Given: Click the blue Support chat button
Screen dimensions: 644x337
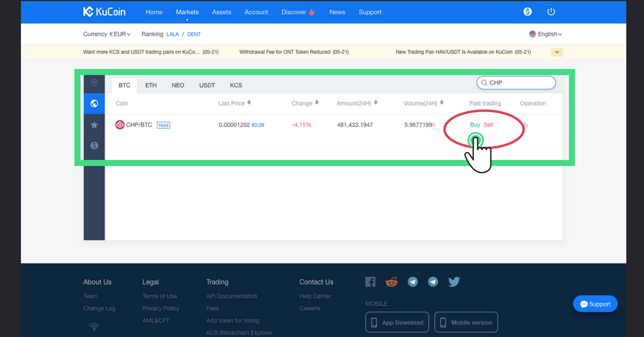Looking at the screenshot, I should click(596, 304).
